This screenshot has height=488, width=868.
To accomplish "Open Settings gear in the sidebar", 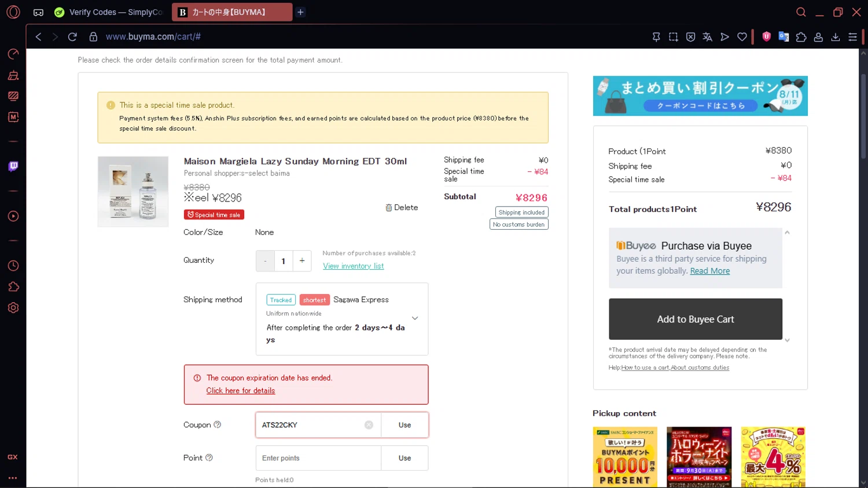I will tap(13, 308).
